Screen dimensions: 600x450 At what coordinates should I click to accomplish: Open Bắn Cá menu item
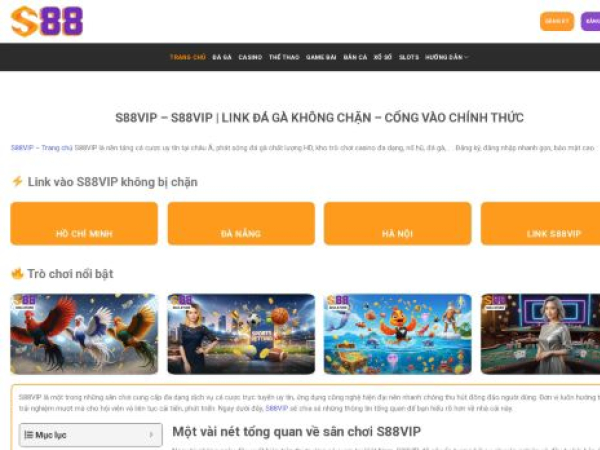pyautogui.click(x=355, y=57)
